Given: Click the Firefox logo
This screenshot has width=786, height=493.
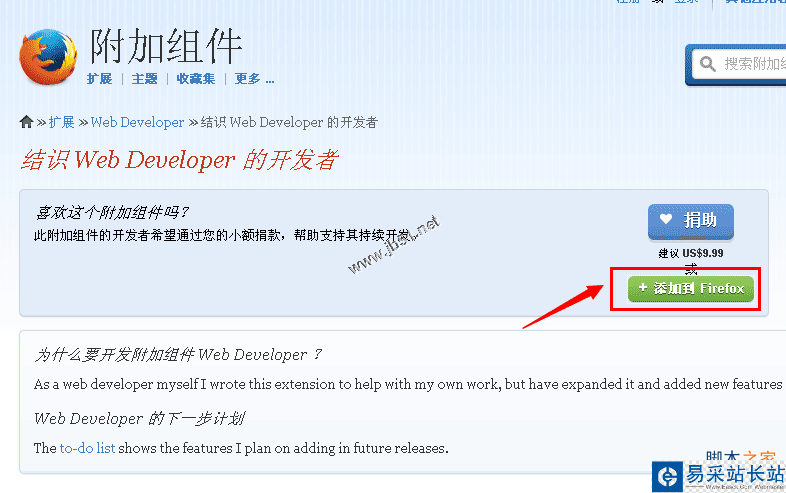Looking at the screenshot, I should tap(48, 57).
